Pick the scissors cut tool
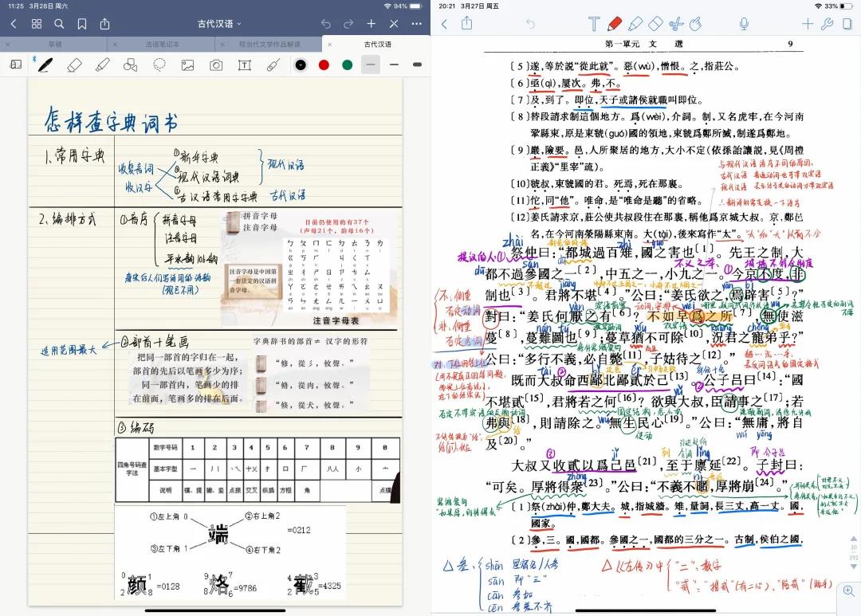The width and height of the screenshot is (861, 616). 676,24
